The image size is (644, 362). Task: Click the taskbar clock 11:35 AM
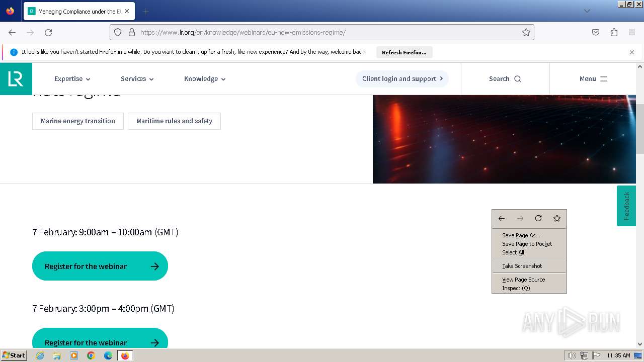click(x=618, y=355)
